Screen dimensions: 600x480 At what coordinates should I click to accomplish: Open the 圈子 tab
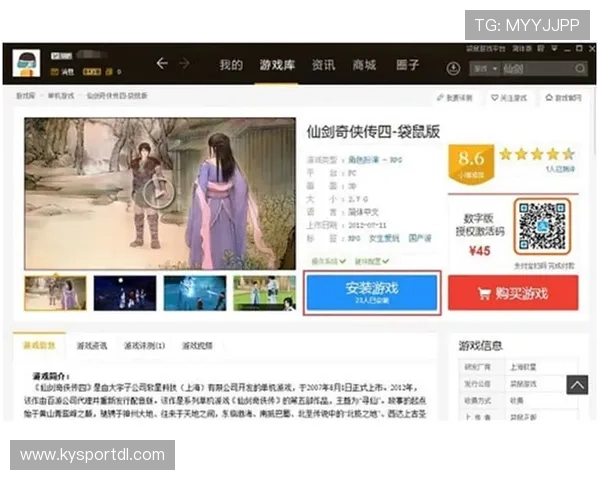point(408,65)
